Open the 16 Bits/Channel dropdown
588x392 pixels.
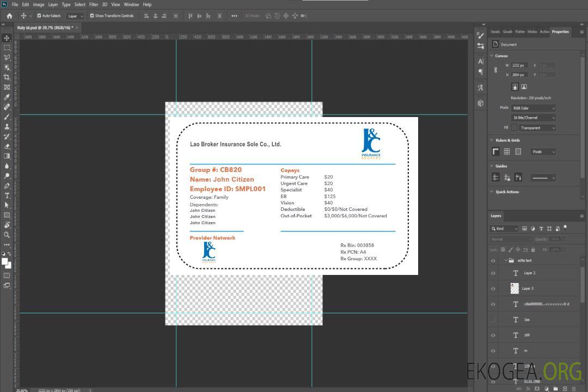533,118
